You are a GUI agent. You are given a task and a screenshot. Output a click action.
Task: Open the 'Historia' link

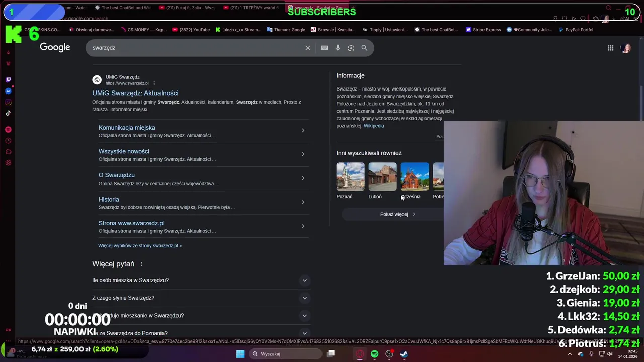point(109,200)
